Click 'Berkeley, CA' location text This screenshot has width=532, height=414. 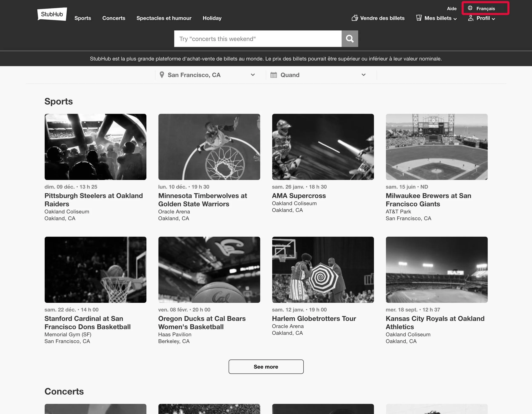click(x=174, y=341)
